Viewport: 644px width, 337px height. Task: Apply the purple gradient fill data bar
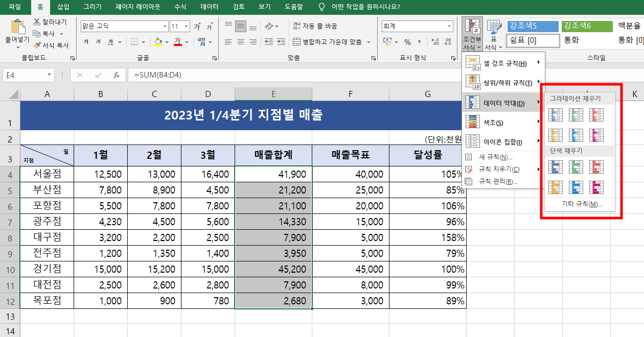coord(596,135)
